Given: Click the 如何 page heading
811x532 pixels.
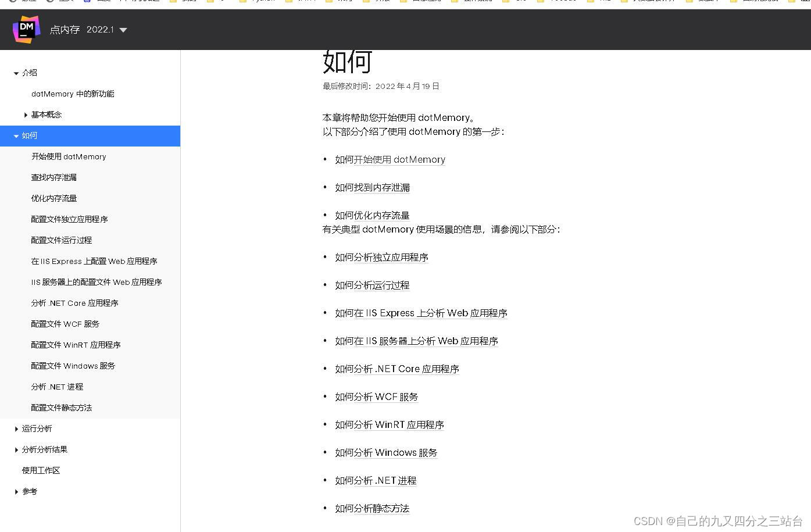Looking at the screenshot, I should click(x=348, y=61).
